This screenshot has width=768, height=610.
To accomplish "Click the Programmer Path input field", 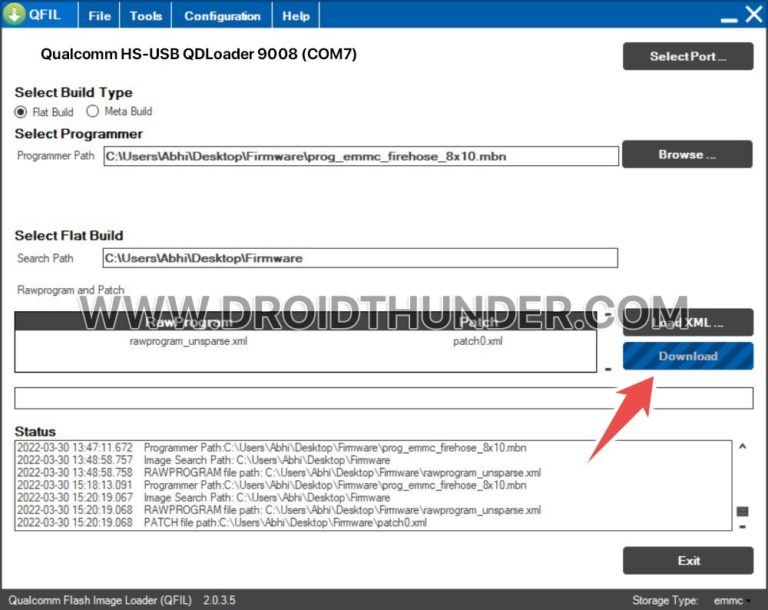I will pyautogui.click(x=360, y=156).
